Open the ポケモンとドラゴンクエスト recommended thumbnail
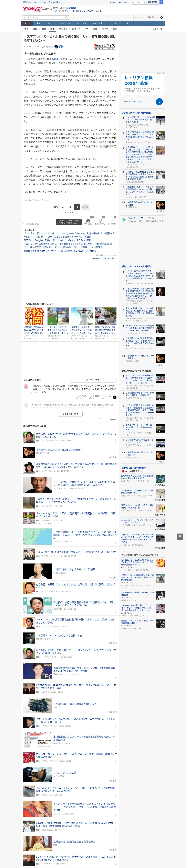Screen dimensions: 186x868 tap(58, 316)
